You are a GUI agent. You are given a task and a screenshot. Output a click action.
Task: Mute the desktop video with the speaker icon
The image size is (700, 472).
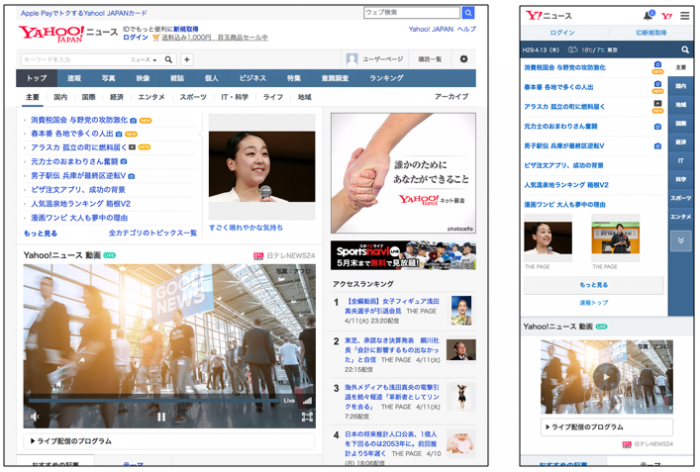point(34,416)
